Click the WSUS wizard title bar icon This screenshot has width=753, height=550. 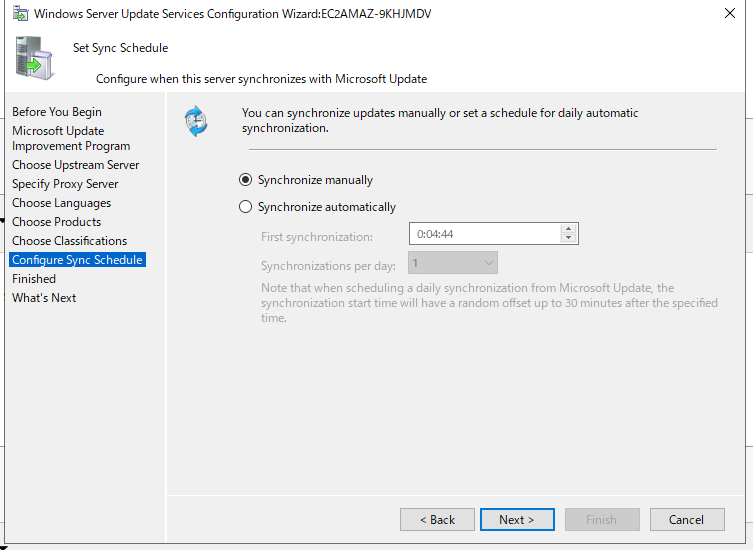point(20,13)
